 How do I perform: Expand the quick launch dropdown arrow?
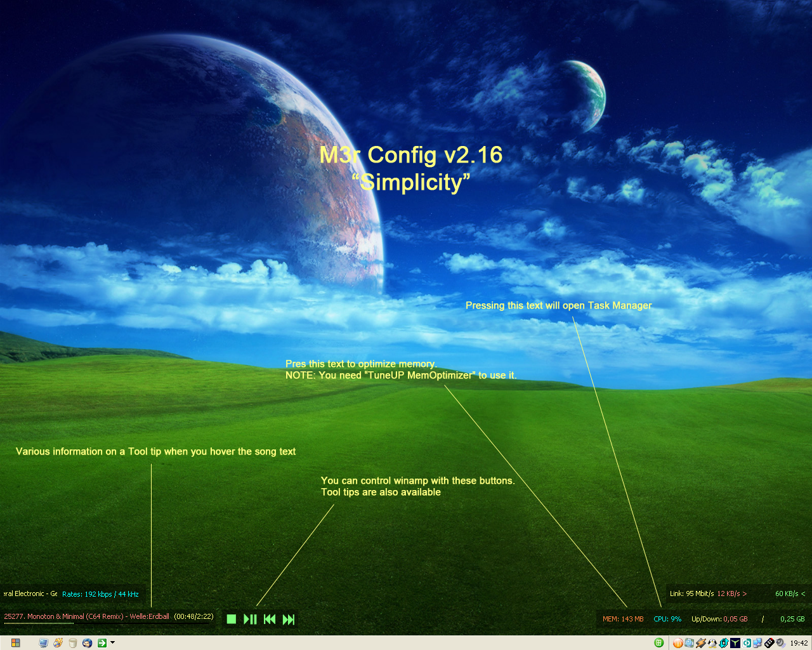click(x=113, y=642)
